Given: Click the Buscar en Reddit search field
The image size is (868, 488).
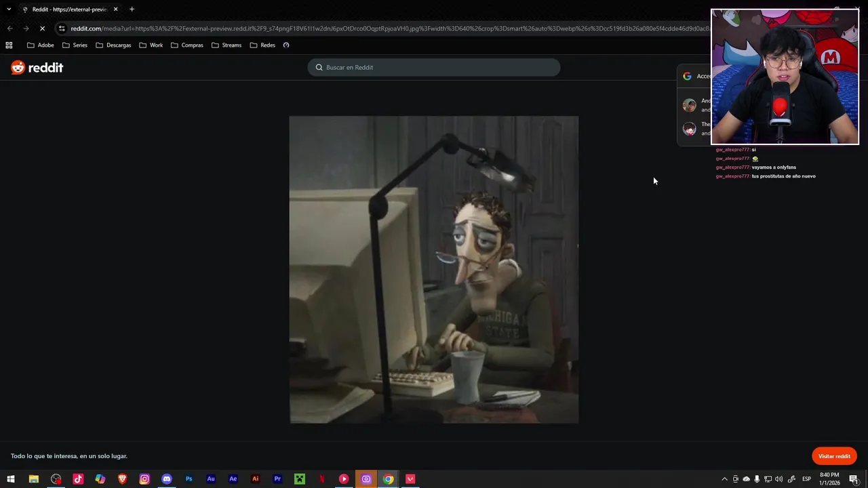Looking at the screenshot, I should tap(434, 67).
